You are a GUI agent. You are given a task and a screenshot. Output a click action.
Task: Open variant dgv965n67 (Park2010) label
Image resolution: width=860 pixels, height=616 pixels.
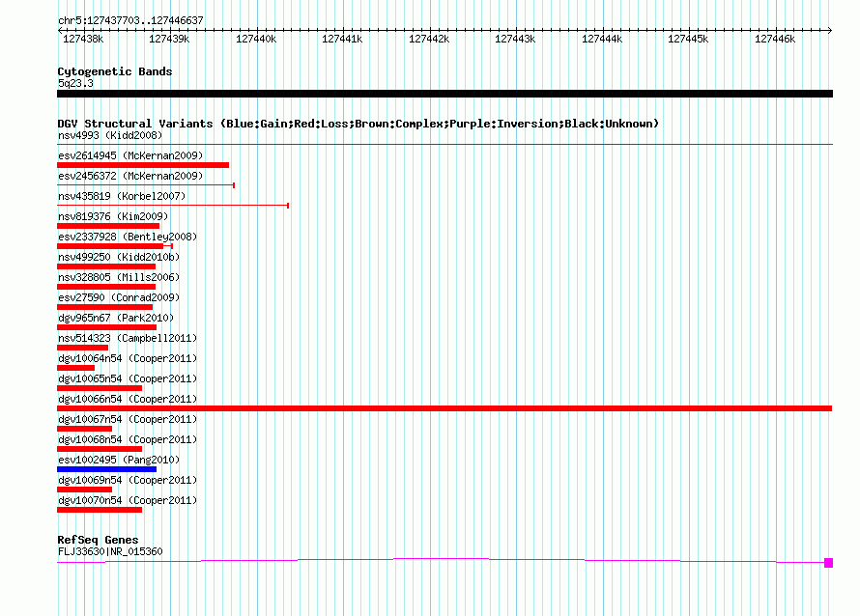[116, 318]
